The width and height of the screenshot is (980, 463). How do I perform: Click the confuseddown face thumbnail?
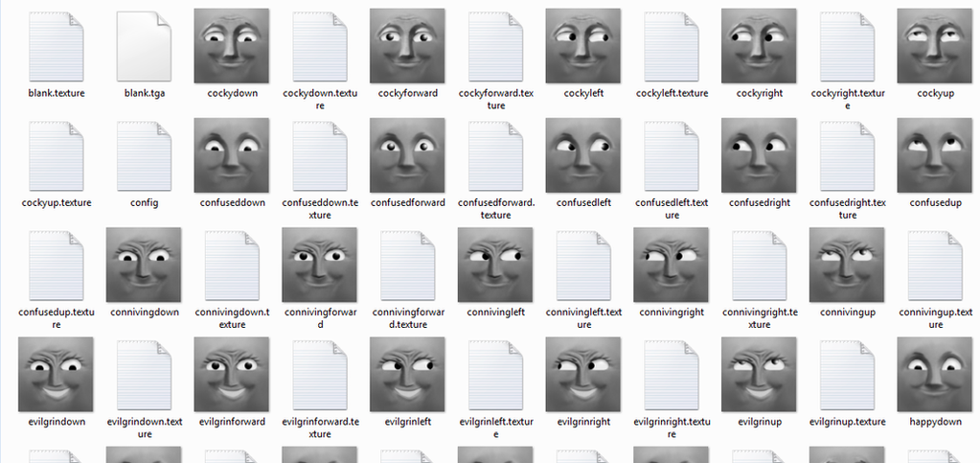pos(231,155)
